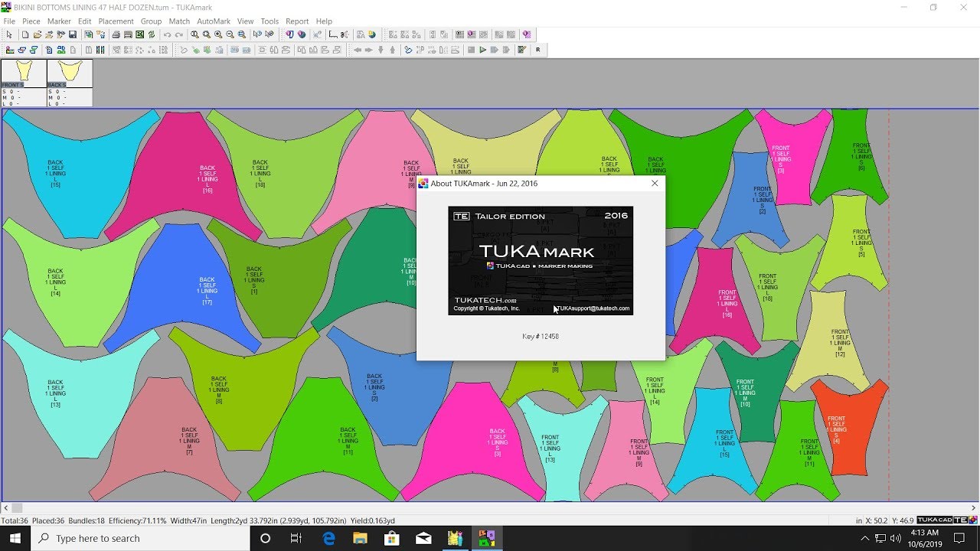The width and height of the screenshot is (980, 551).
Task: Click the R toolbar button
Action: (x=538, y=50)
